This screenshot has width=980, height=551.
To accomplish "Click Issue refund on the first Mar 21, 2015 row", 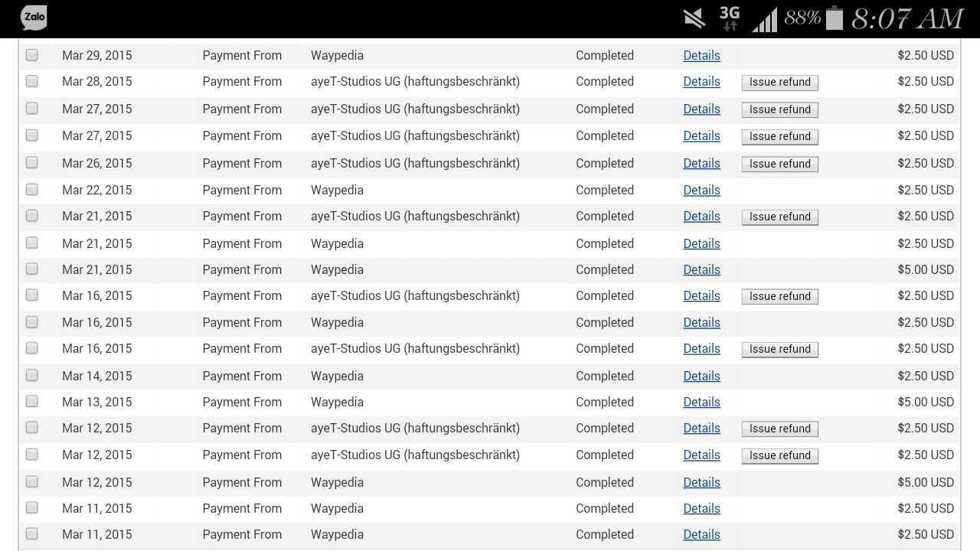I will point(779,217).
